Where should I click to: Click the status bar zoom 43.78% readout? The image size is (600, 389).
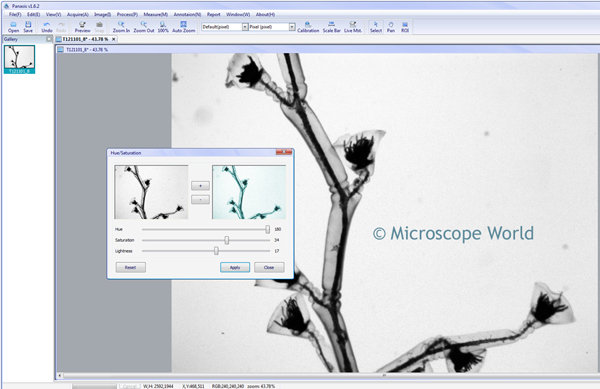point(261,386)
